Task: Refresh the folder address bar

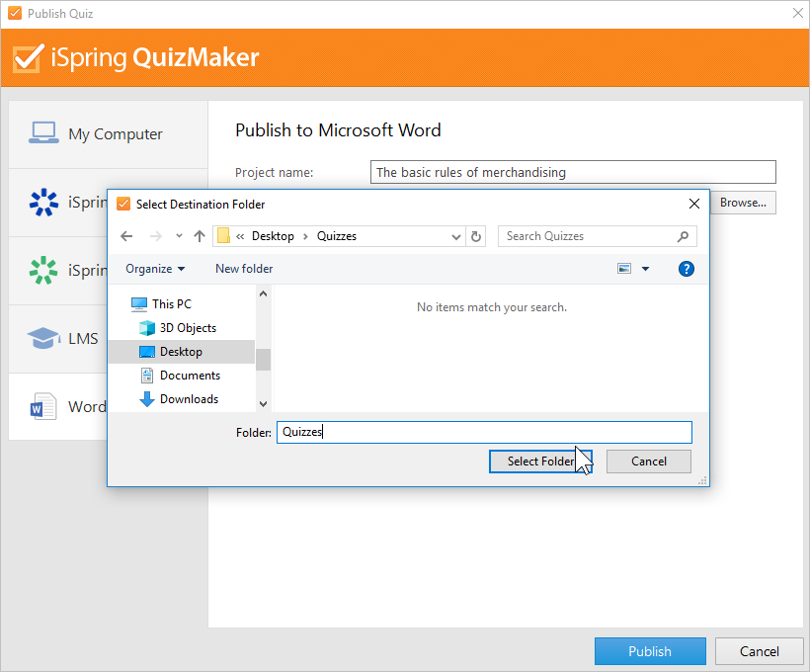Action: [477, 236]
